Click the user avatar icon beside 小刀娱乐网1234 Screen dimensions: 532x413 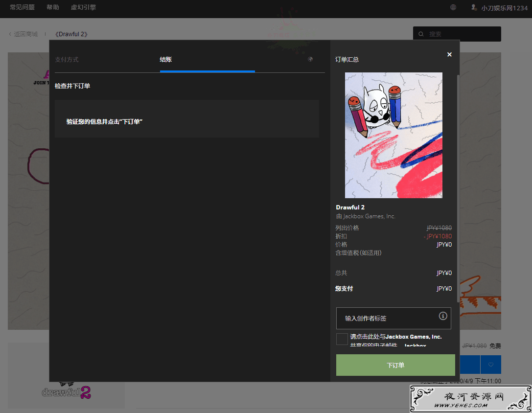click(x=474, y=7)
